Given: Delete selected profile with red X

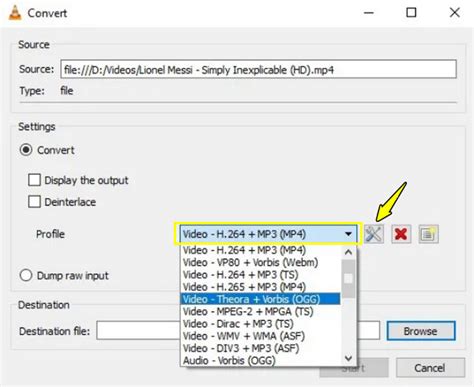Looking at the screenshot, I should coord(401,234).
